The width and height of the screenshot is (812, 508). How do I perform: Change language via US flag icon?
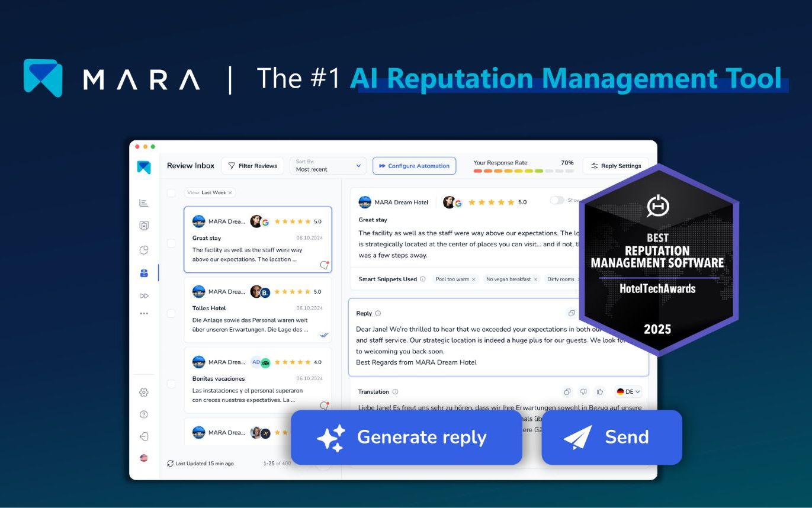(144, 458)
